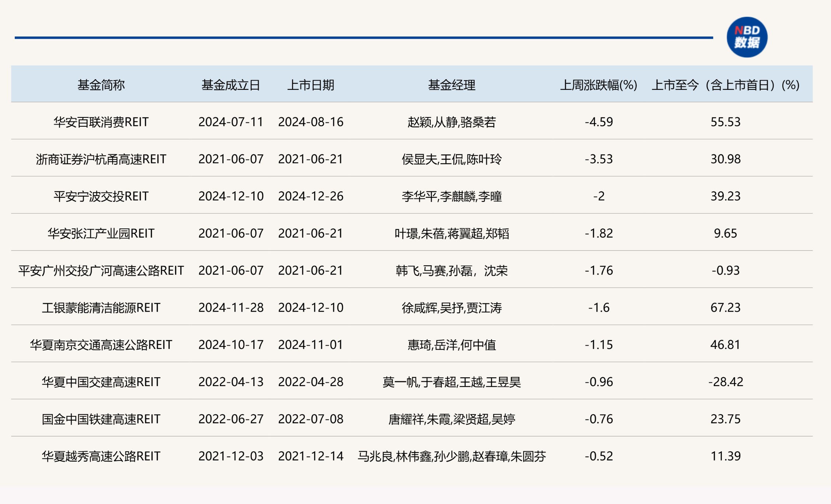
Task: Click the NBD数据 round logo
Action: pyautogui.click(x=747, y=37)
